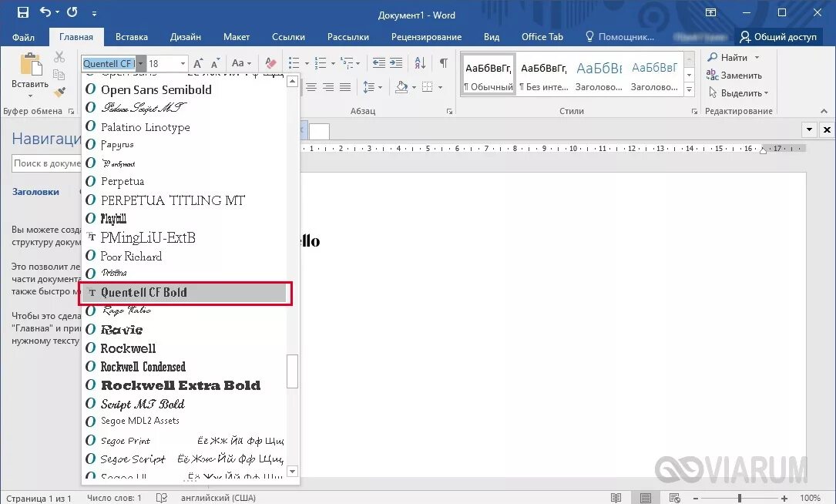836x504 pixels.
Task: Open the font size dropdown
Action: pyautogui.click(x=183, y=63)
